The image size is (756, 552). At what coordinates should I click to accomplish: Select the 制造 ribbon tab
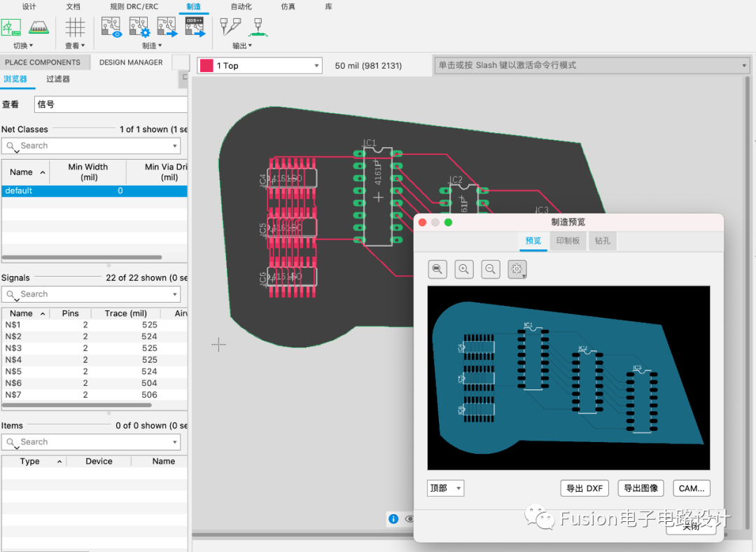pyautogui.click(x=193, y=7)
